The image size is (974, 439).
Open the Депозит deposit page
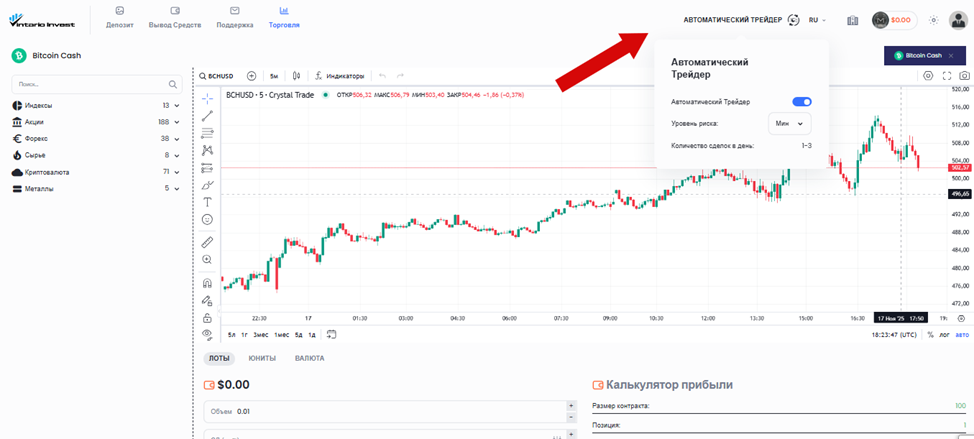(x=120, y=17)
